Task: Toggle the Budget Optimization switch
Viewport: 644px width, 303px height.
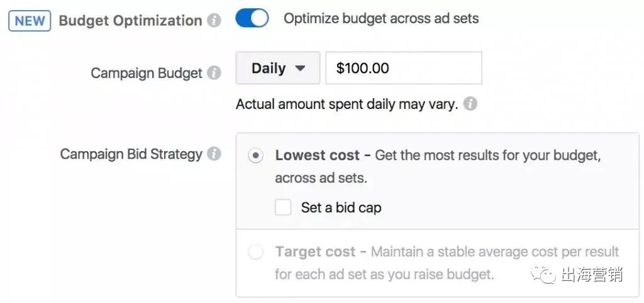Action: [x=252, y=19]
